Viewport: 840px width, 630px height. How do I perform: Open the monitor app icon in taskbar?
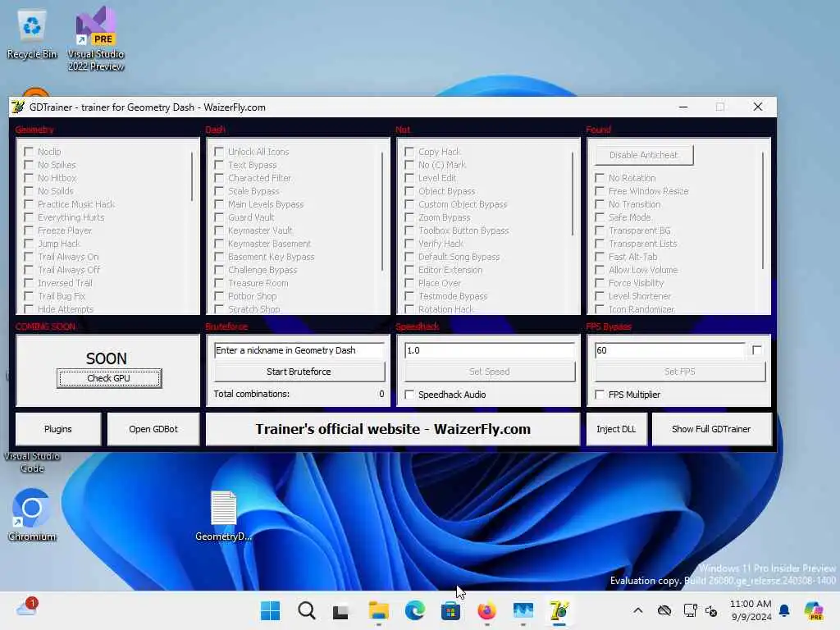click(x=523, y=610)
